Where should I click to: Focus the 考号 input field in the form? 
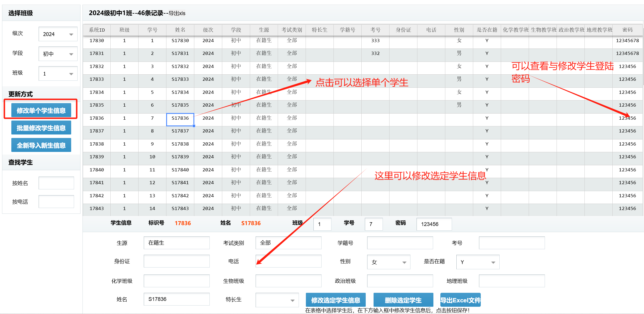tap(512, 243)
